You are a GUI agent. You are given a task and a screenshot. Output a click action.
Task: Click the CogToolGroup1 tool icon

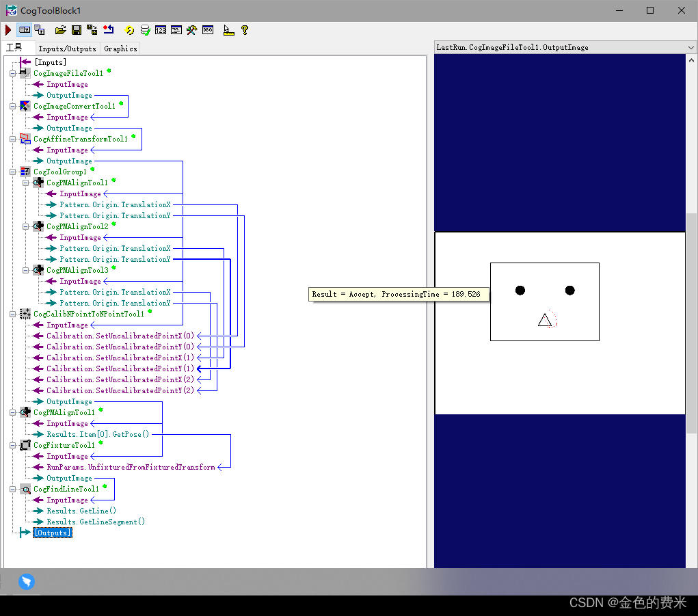click(25, 172)
